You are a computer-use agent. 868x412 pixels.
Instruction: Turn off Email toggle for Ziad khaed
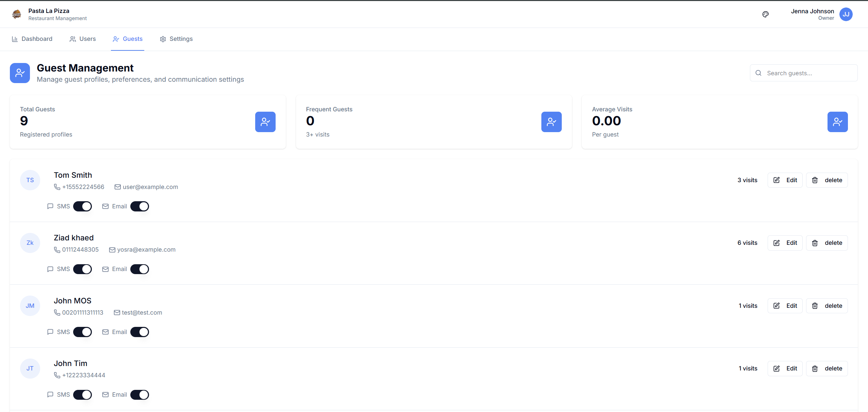click(140, 269)
